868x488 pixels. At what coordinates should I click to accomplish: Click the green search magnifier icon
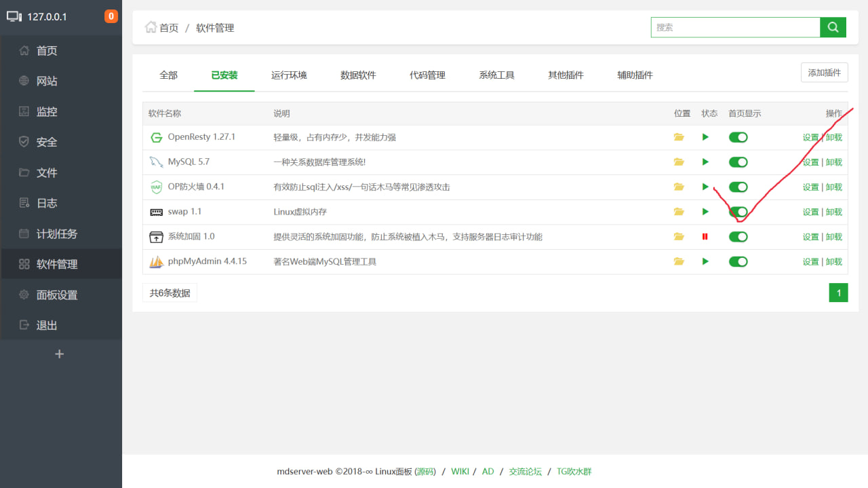coord(833,27)
